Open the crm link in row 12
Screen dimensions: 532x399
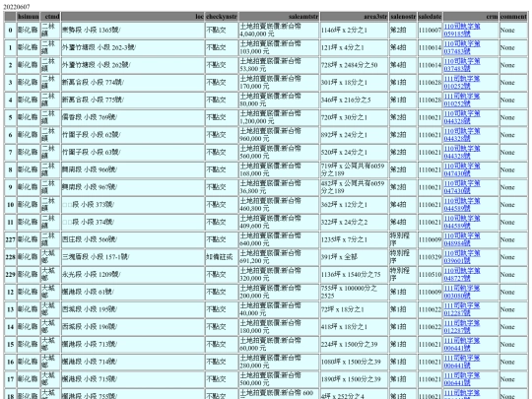(x=462, y=293)
